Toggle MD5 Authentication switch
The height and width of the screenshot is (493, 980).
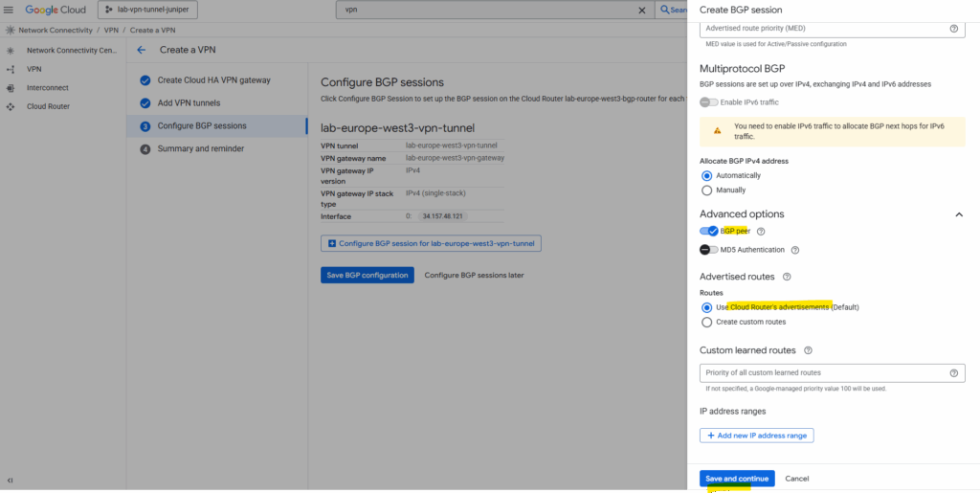tap(709, 250)
